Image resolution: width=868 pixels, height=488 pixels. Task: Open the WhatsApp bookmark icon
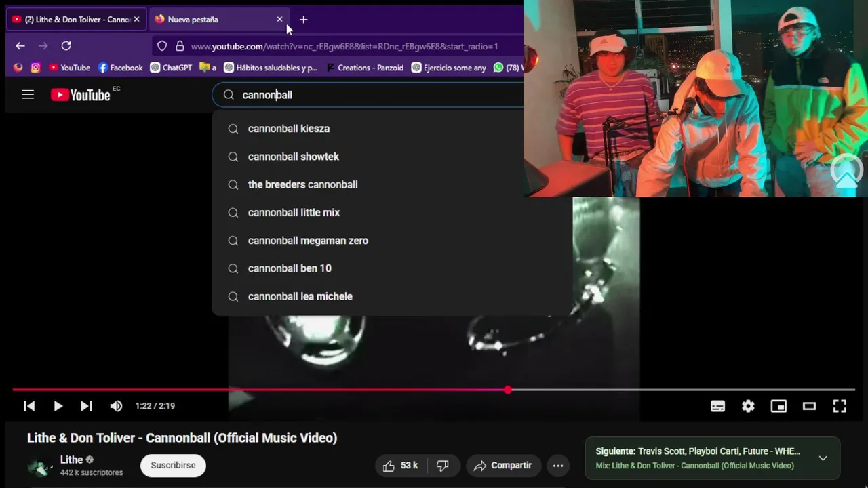coord(499,68)
